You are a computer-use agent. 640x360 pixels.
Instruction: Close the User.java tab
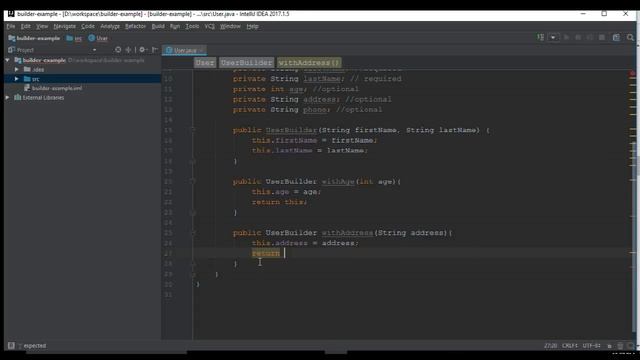[x=202, y=50]
